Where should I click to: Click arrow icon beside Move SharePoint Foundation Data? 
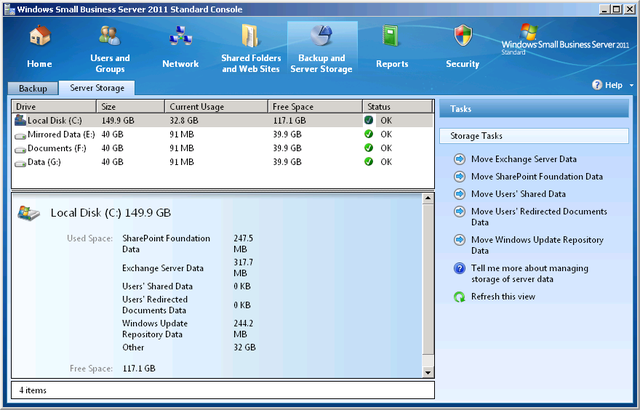point(460,177)
